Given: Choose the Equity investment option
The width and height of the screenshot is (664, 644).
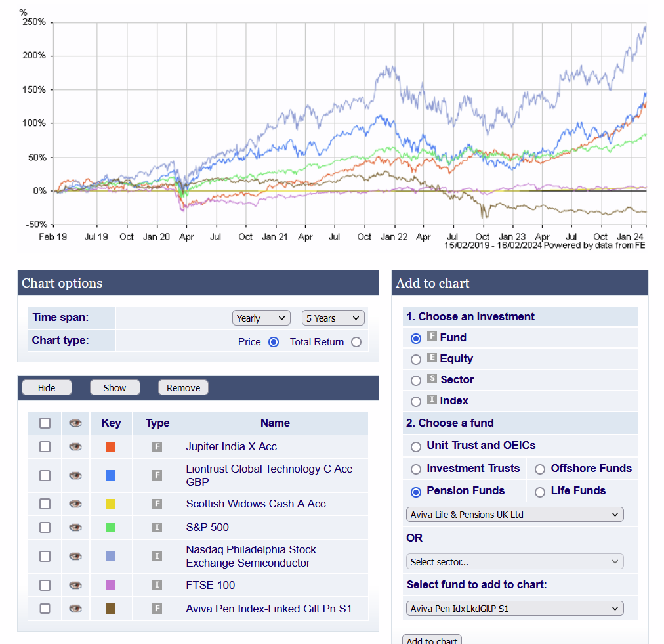Looking at the screenshot, I should tap(416, 359).
